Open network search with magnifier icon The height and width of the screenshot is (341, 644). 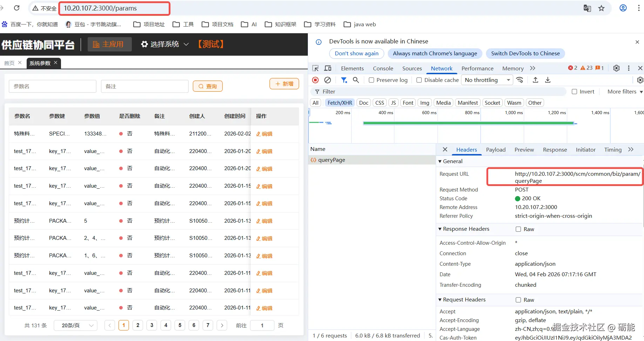pos(356,80)
